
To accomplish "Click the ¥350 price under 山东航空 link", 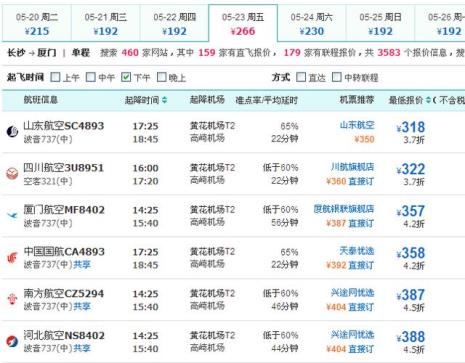I will coord(364,139).
